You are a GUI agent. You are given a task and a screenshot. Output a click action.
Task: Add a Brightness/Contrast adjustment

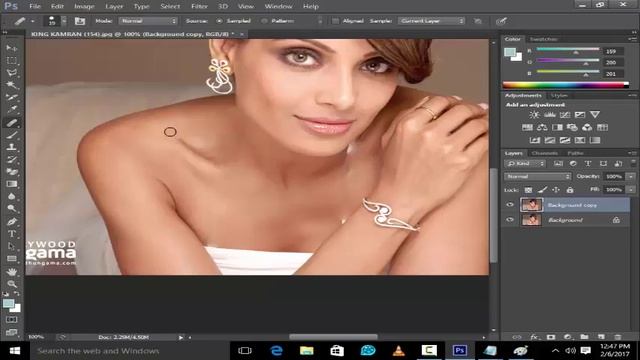pyautogui.click(x=534, y=115)
